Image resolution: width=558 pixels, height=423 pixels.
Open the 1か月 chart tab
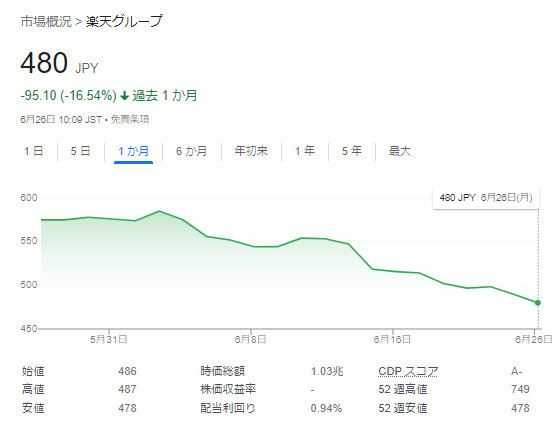pos(133,152)
